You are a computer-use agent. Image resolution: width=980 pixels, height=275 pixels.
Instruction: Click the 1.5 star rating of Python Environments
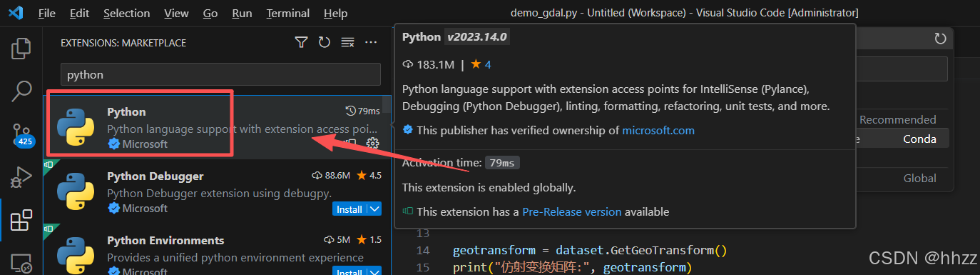coord(369,239)
